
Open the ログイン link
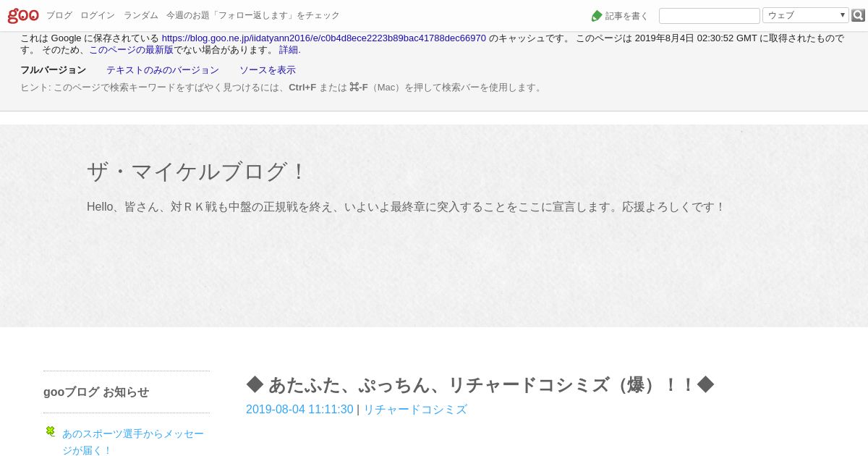[98, 15]
